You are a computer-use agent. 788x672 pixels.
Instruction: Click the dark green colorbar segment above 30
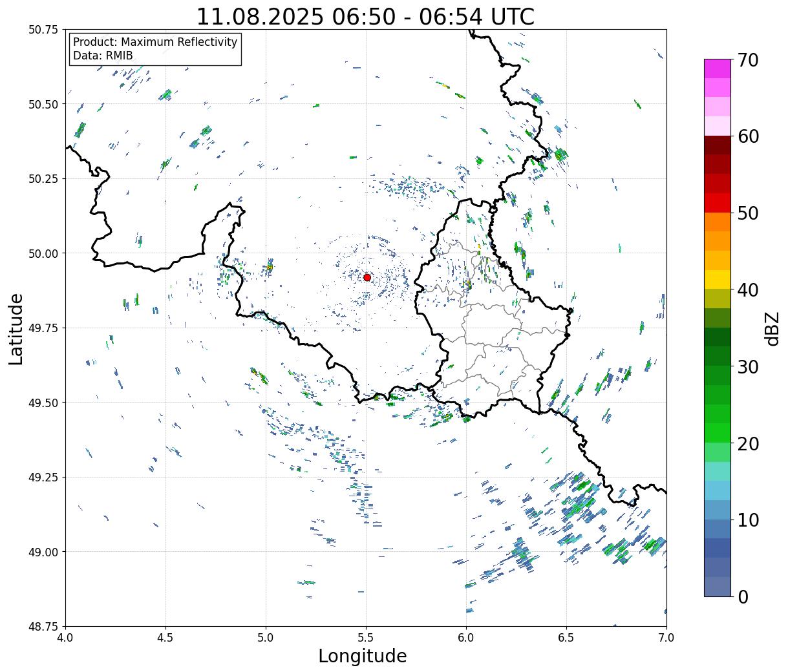pyautogui.click(x=717, y=356)
